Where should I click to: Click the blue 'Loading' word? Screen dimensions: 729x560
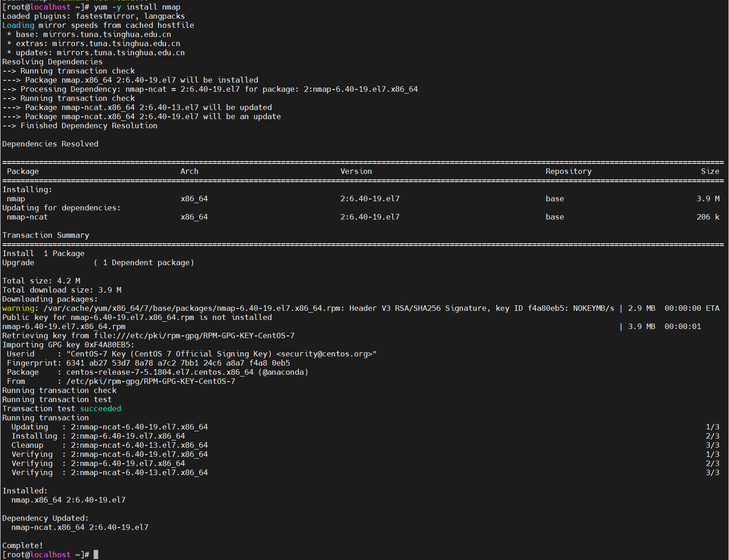(18, 25)
